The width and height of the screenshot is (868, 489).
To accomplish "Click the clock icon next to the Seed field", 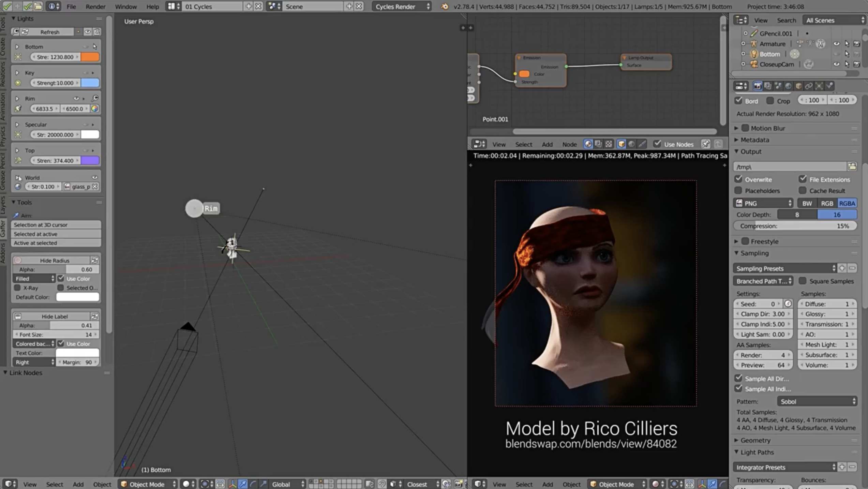I will click(x=788, y=303).
